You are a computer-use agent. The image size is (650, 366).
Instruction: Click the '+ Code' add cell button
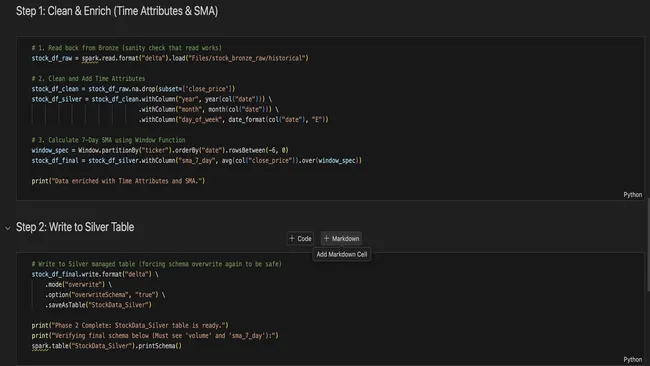300,238
